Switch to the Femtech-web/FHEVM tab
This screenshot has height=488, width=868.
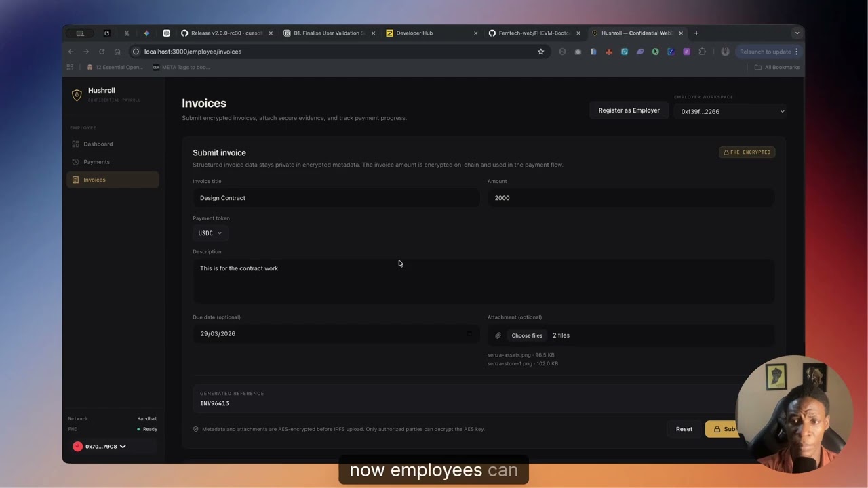pos(534,33)
